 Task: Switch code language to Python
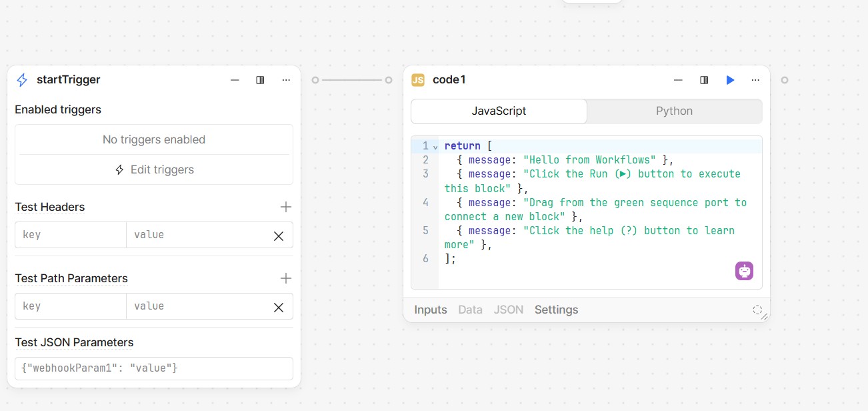point(674,111)
